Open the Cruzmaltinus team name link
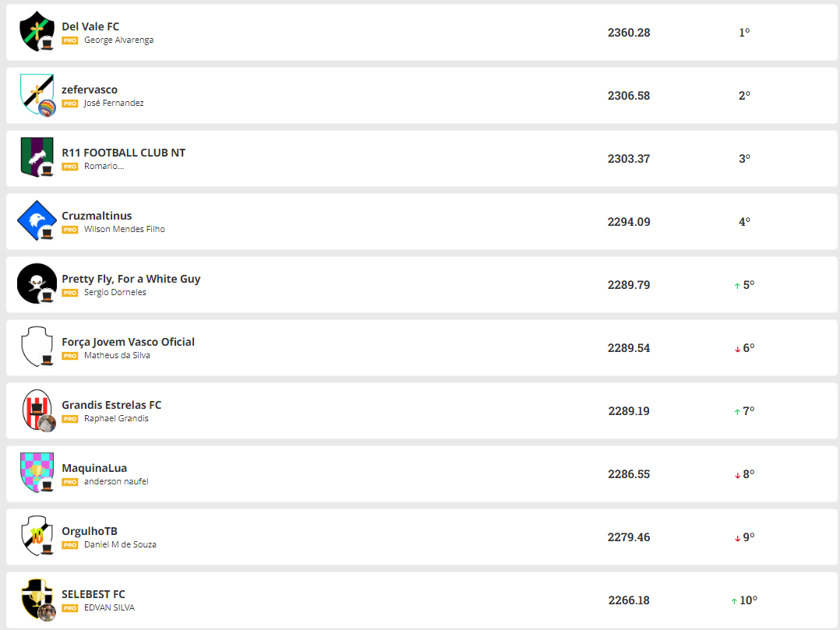840x630 pixels. pos(97,216)
